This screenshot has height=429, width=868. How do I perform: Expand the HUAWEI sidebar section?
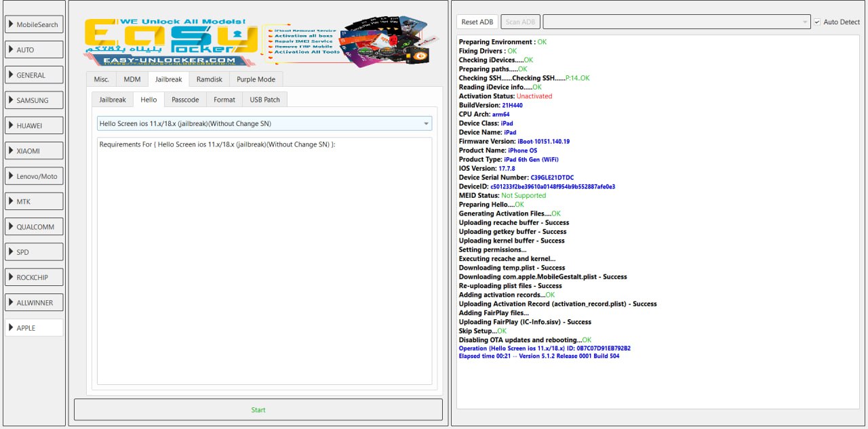point(34,125)
